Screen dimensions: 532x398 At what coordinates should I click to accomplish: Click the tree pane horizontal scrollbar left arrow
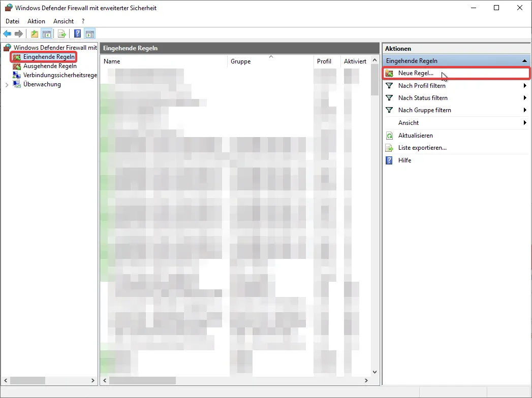(x=6, y=380)
